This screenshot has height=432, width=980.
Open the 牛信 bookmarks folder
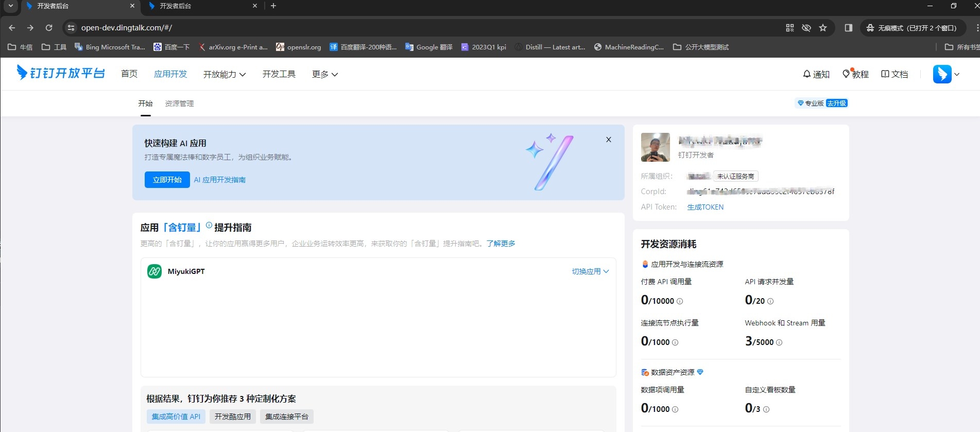[x=20, y=47]
